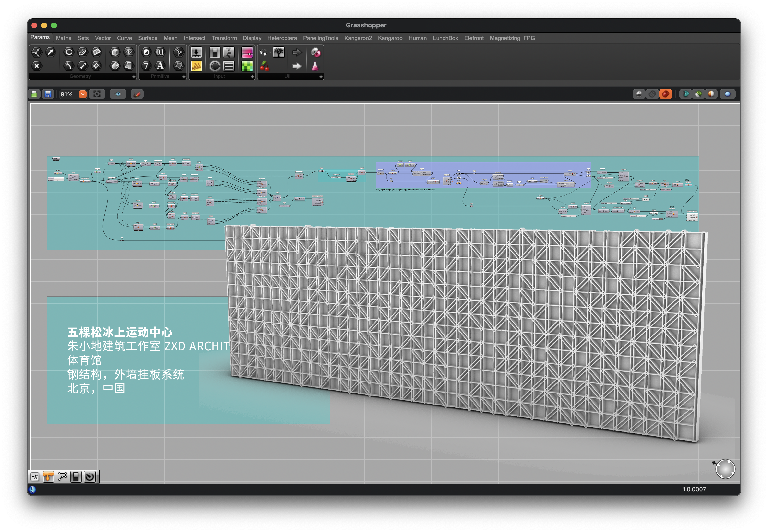The image size is (768, 532).
Task: Open the zoom percentage dropdown arrow
Action: point(83,94)
